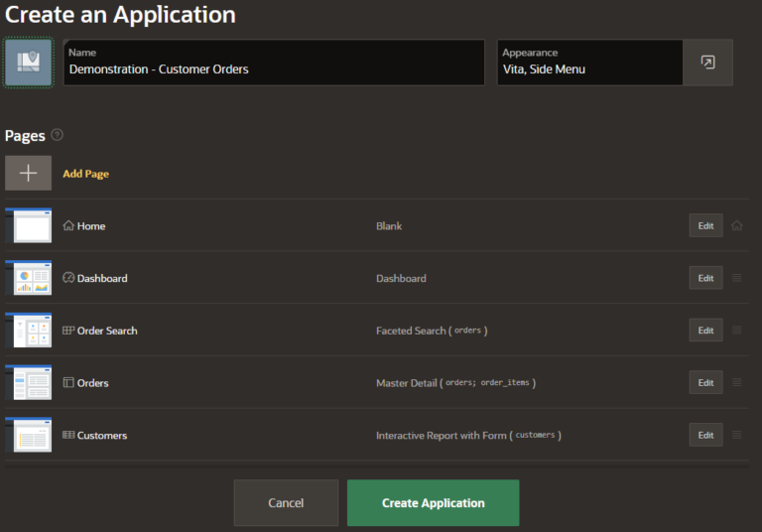Click the Add Page link
The image size is (762, 532).
[x=86, y=174]
